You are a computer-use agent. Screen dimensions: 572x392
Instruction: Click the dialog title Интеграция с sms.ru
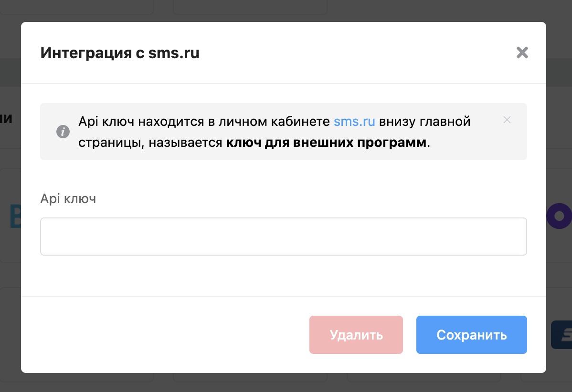[120, 53]
